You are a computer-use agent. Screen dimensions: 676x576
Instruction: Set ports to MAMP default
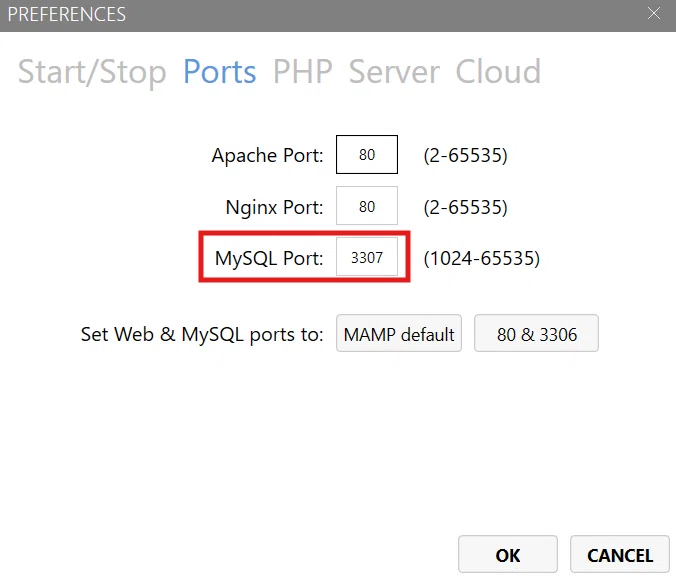(399, 333)
